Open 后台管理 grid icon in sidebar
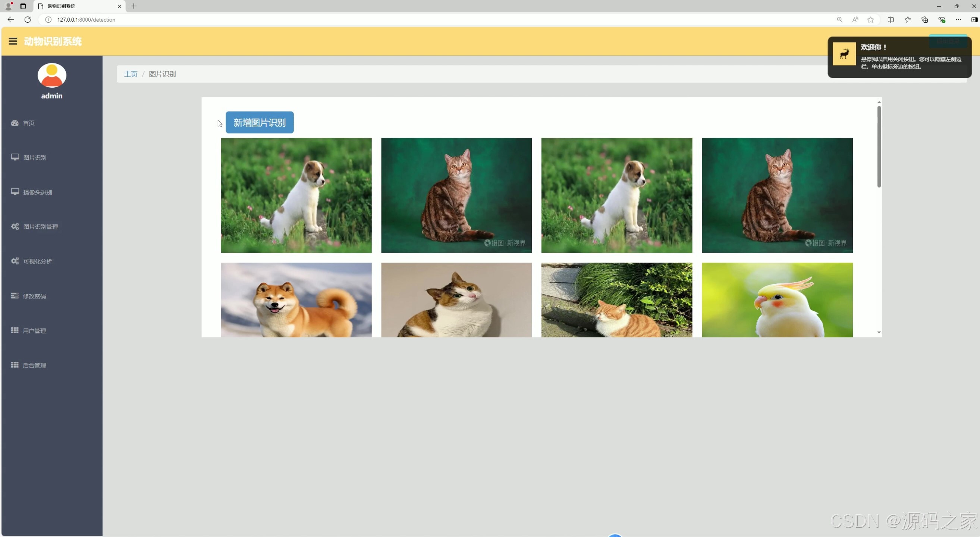 click(x=15, y=365)
